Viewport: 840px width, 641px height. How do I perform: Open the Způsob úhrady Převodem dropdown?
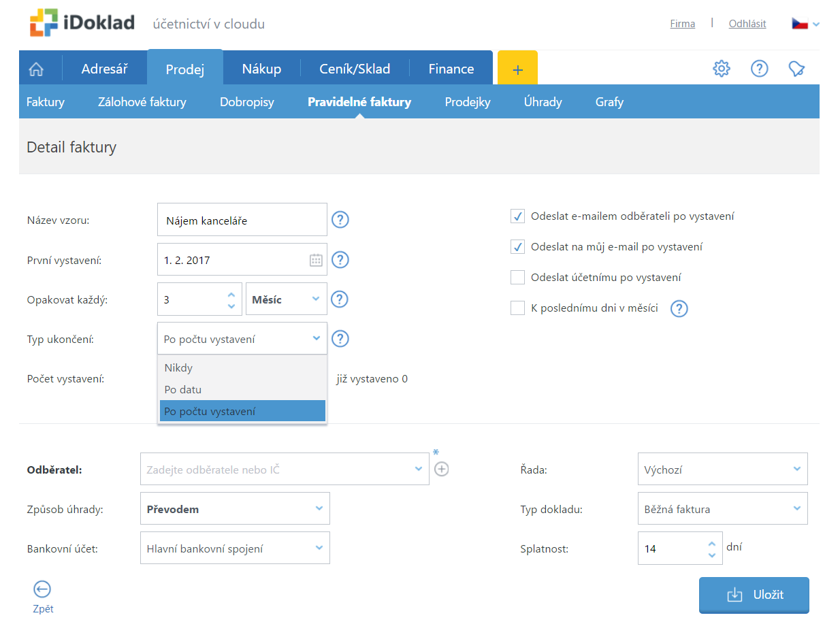(235, 509)
